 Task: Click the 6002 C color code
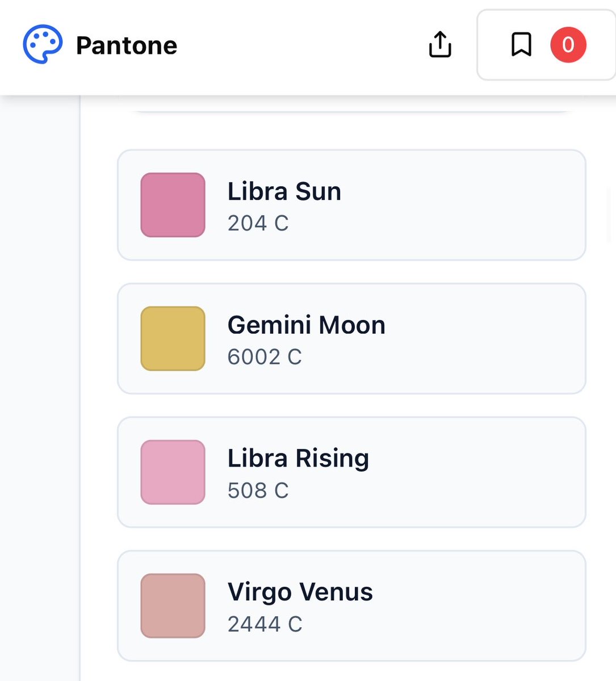pos(265,357)
